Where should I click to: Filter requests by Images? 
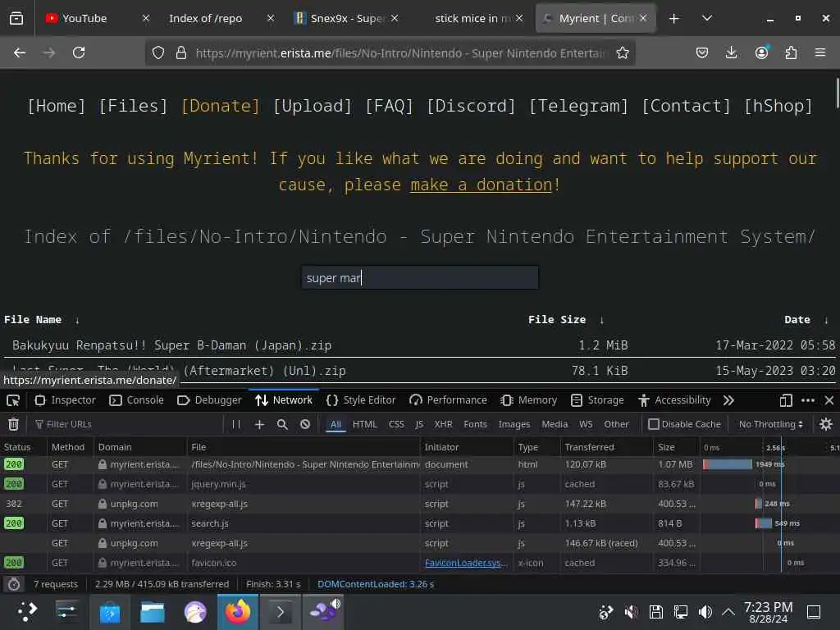pyautogui.click(x=514, y=424)
